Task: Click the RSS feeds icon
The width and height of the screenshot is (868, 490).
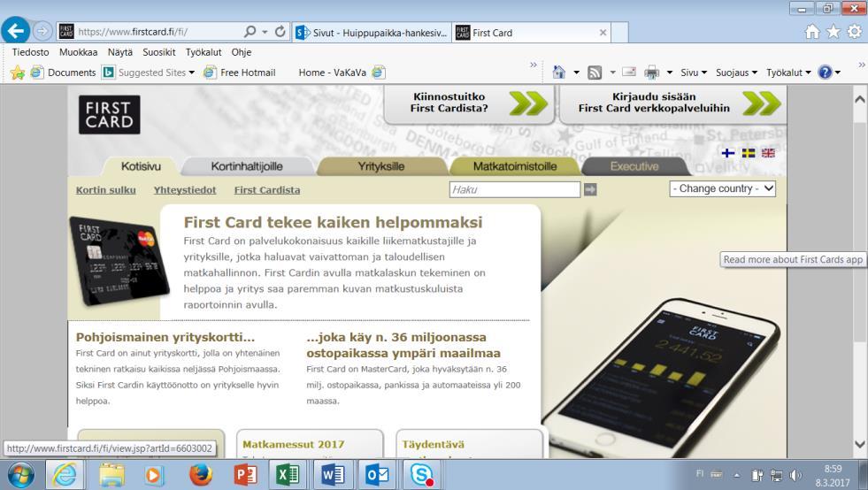Action: [595, 72]
